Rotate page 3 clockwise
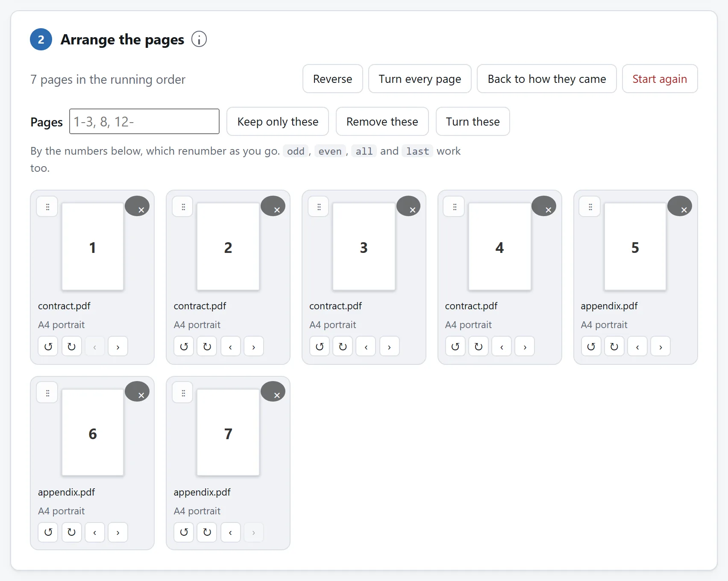 pos(343,346)
